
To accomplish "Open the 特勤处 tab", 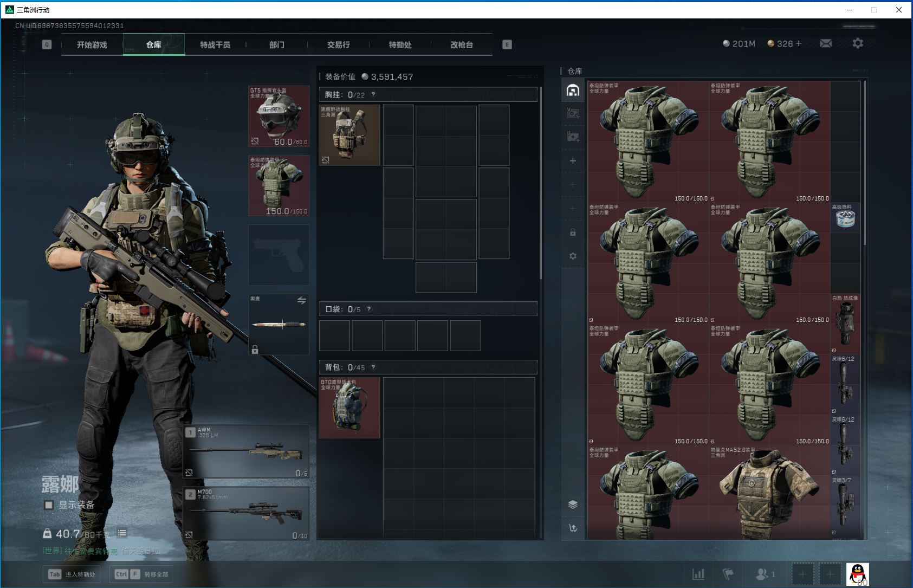I will tap(400, 44).
